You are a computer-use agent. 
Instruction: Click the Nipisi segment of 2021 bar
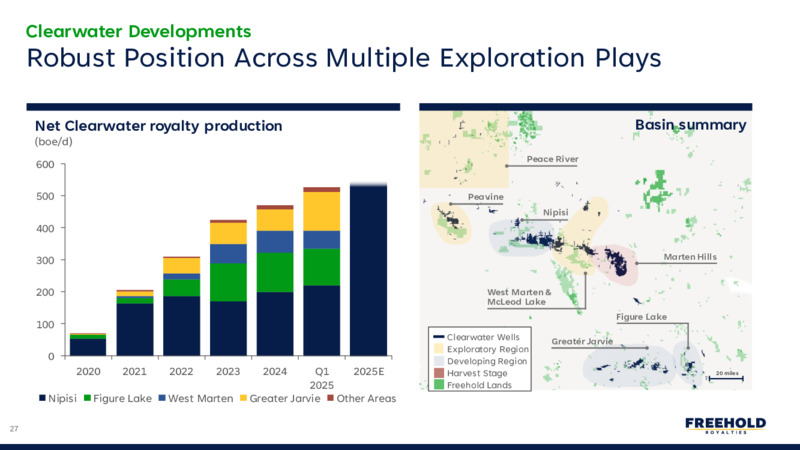click(135, 330)
